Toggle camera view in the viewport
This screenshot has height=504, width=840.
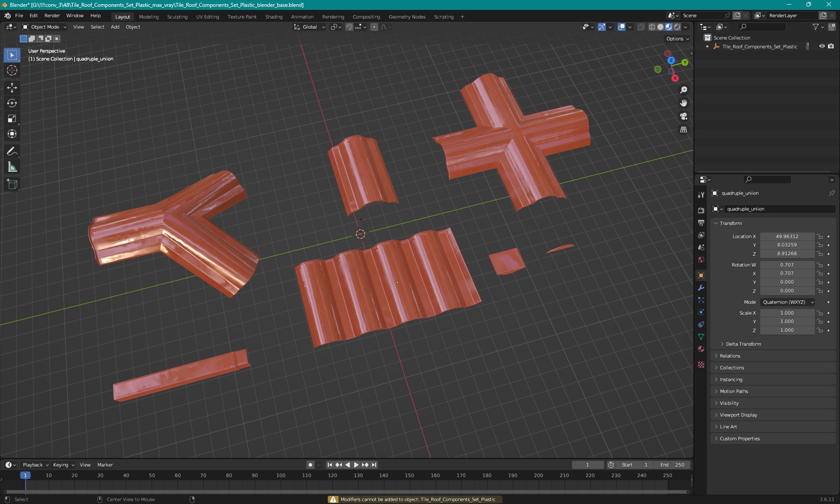(684, 116)
